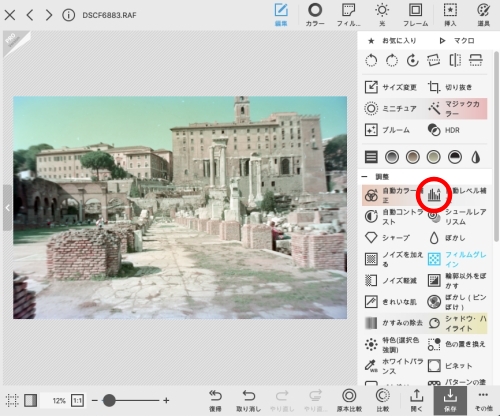Open the resize (サイズ変更) tool
This screenshot has width=500, height=416.
(391, 87)
